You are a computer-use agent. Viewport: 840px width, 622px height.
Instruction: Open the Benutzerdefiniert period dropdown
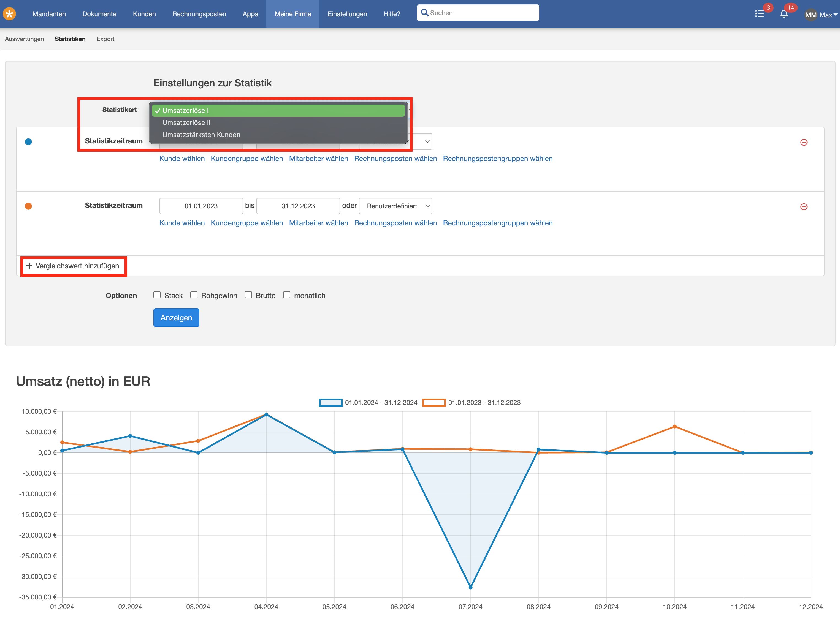click(395, 206)
